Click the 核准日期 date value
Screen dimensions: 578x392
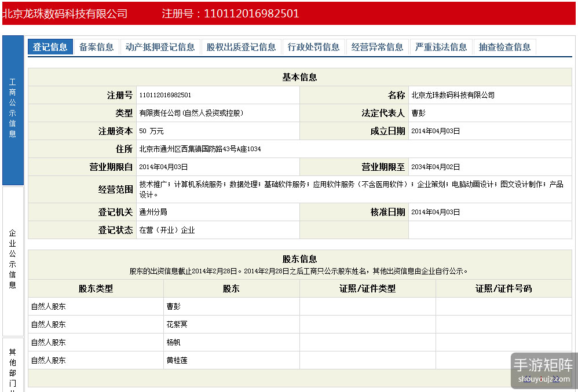click(436, 212)
